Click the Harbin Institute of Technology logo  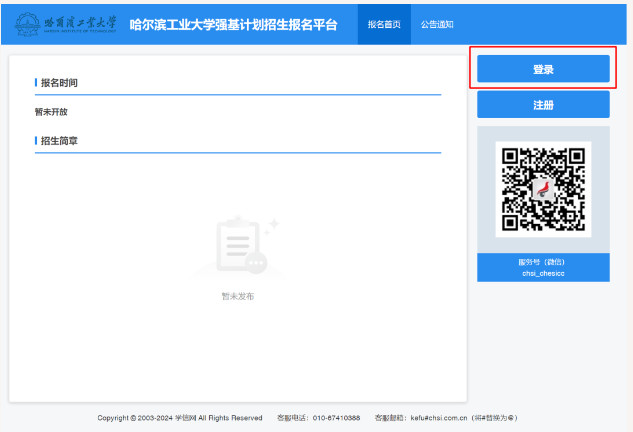tap(65, 24)
